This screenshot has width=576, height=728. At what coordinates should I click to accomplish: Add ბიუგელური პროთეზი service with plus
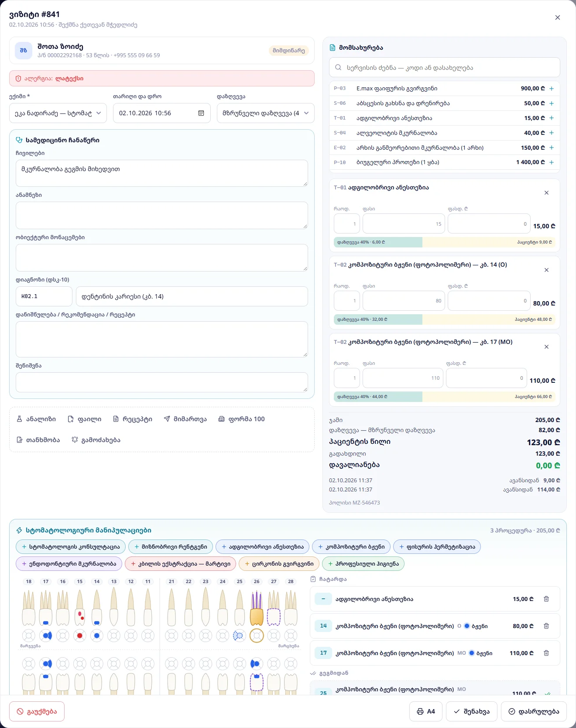(552, 162)
